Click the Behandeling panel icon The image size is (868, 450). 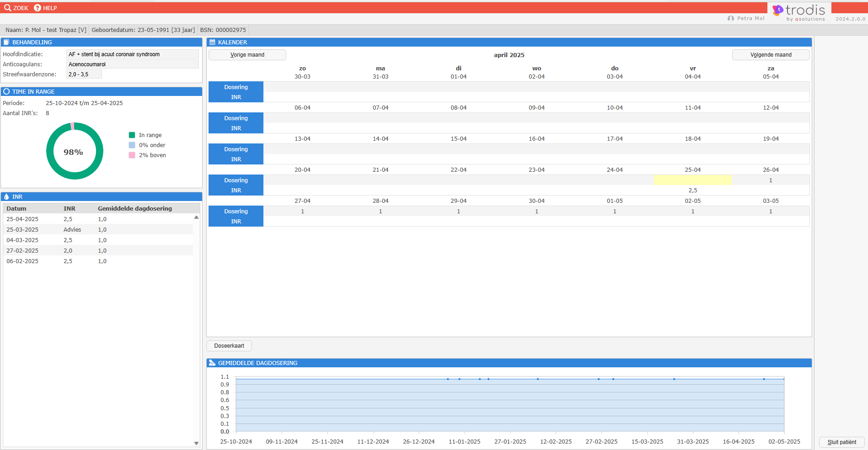click(x=6, y=42)
